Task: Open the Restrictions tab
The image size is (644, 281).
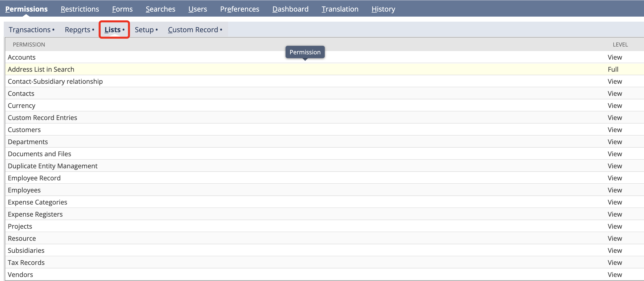Action: click(x=80, y=9)
